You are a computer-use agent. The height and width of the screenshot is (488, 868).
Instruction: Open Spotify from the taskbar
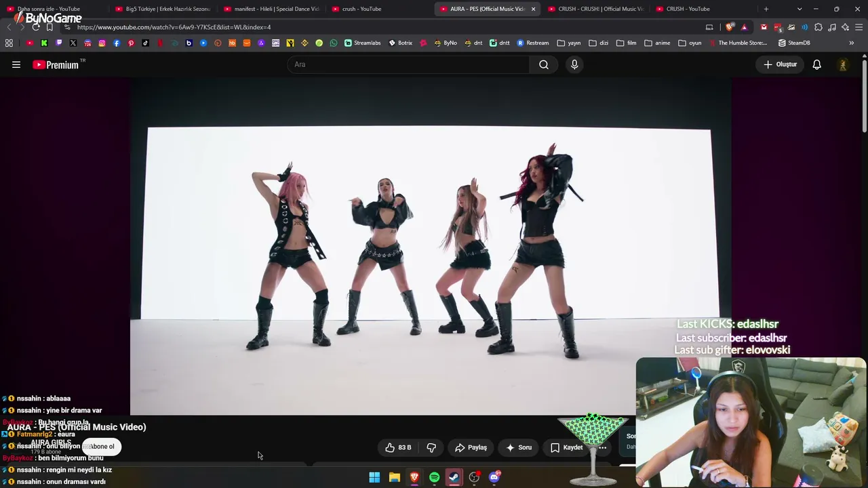click(434, 477)
